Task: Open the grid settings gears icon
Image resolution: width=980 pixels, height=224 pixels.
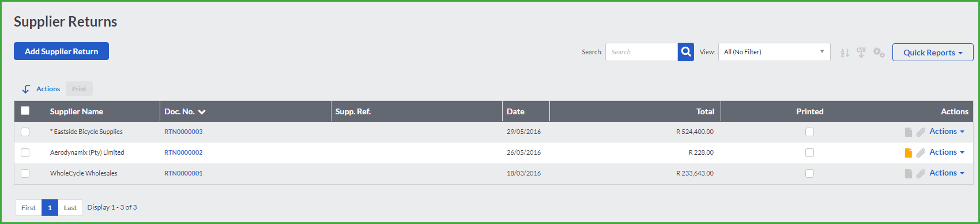Action: click(879, 53)
